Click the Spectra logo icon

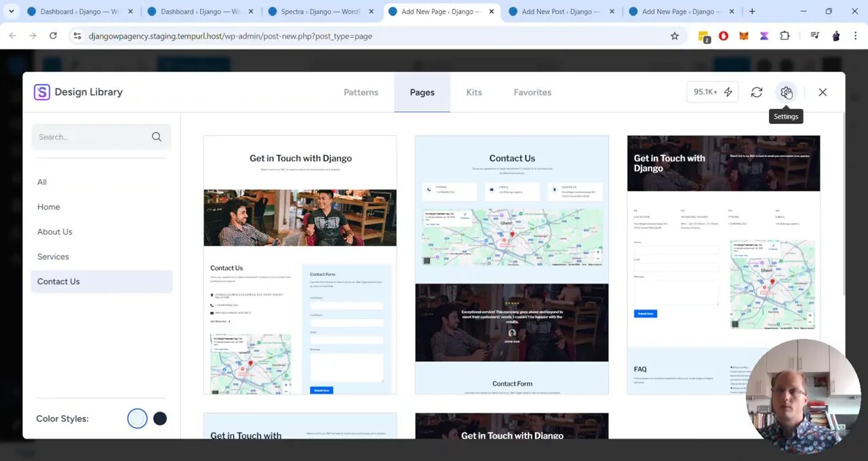point(42,92)
